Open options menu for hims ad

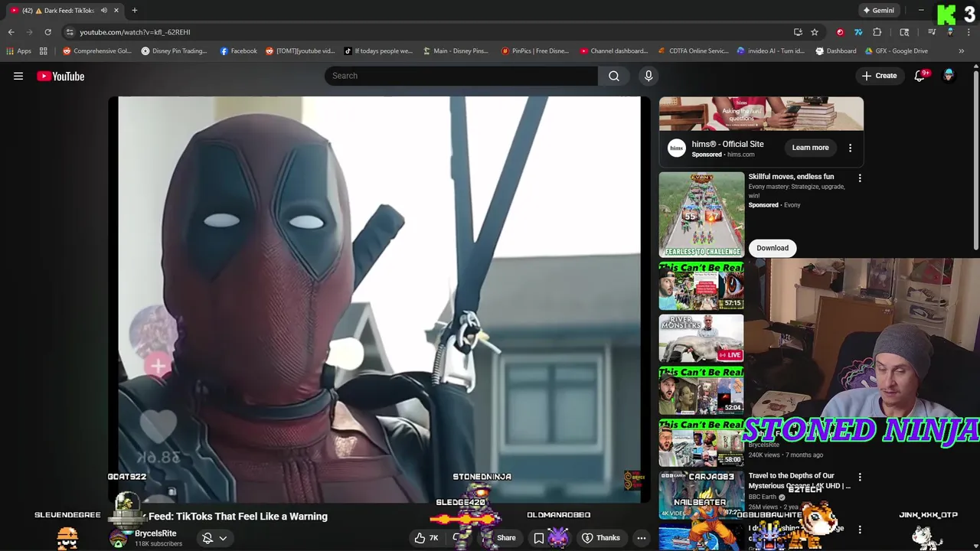850,148
